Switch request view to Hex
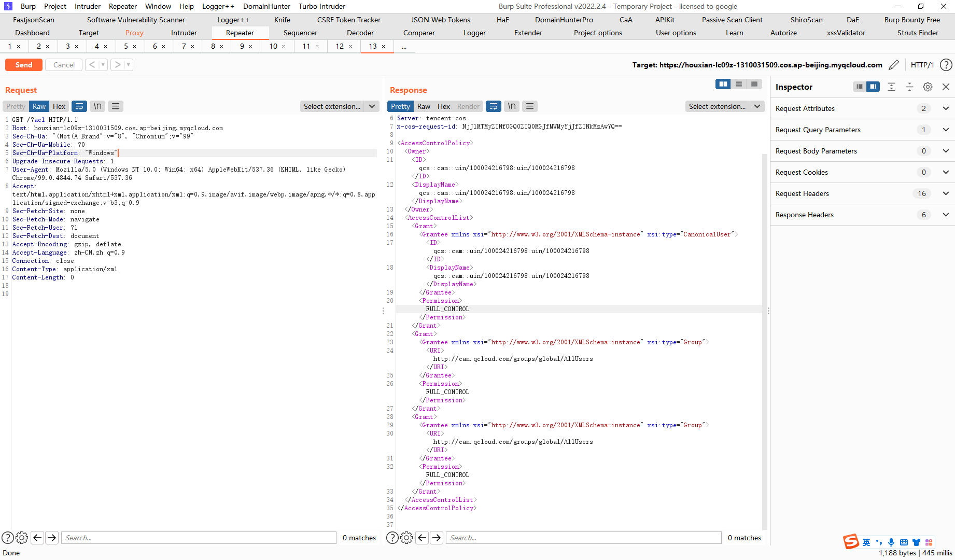Viewport: 955px width, 560px height. tap(59, 106)
